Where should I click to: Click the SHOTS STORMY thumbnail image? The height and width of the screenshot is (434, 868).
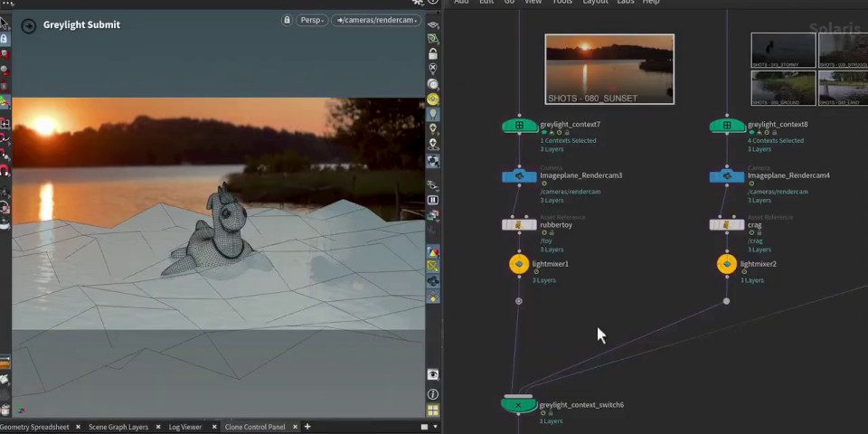(x=783, y=51)
